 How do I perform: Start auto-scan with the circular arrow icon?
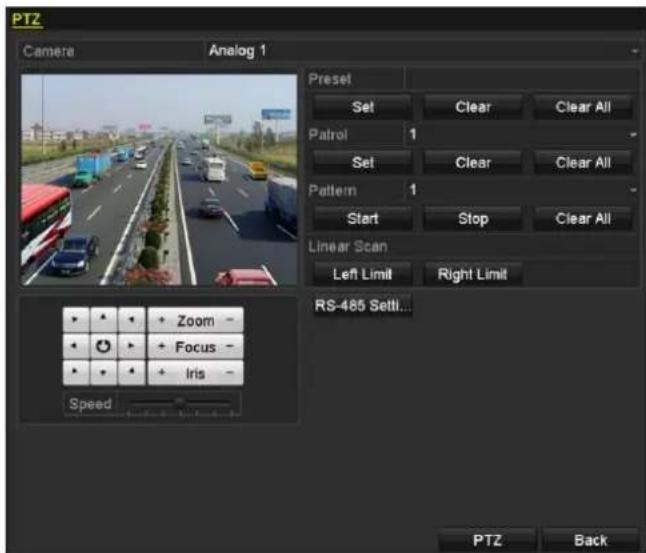103,346
